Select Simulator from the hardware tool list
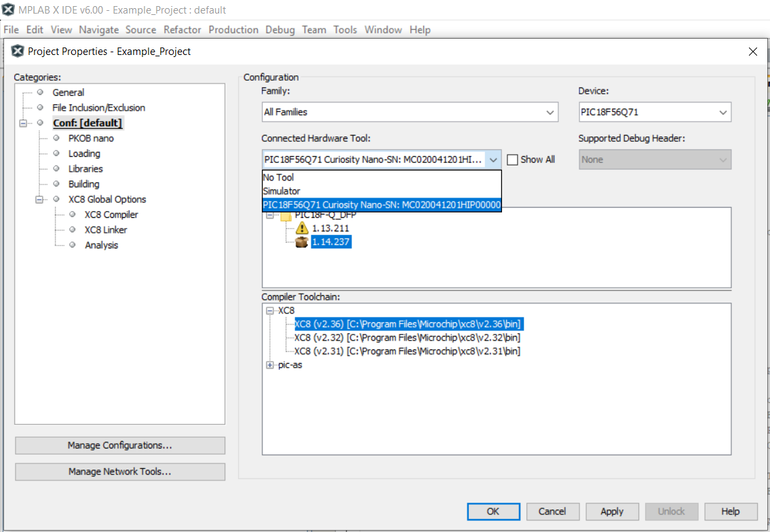This screenshot has height=532, width=770. coord(282,191)
